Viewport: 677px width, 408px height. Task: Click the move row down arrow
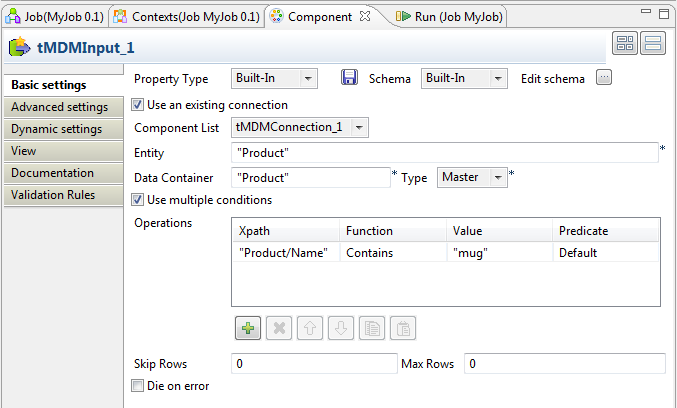pyautogui.click(x=341, y=328)
